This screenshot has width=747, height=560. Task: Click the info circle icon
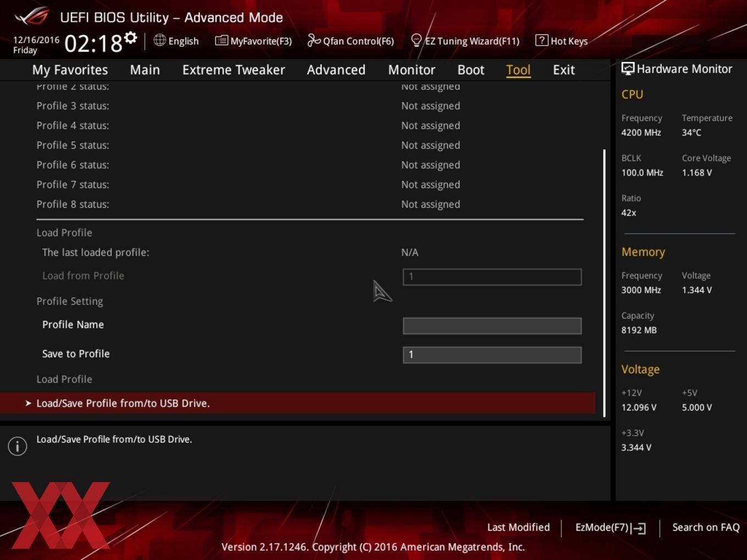[x=18, y=446]
